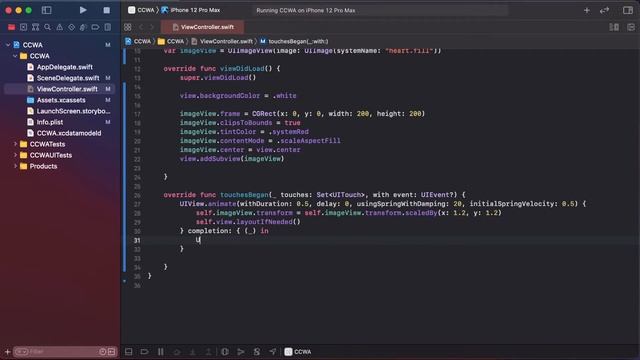640x360 pixels.
Task: Open Debug View Hierarchy
Action: coord(224,351)
